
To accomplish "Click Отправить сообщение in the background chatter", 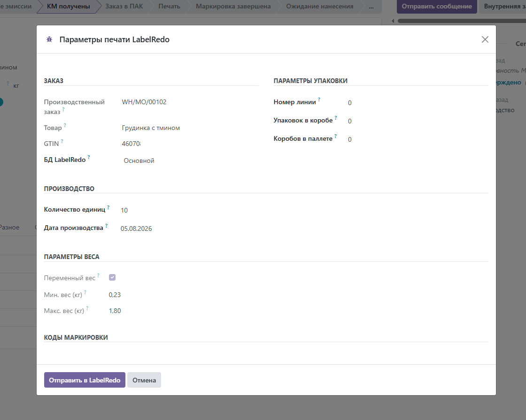I will click(x=437, y=7).
